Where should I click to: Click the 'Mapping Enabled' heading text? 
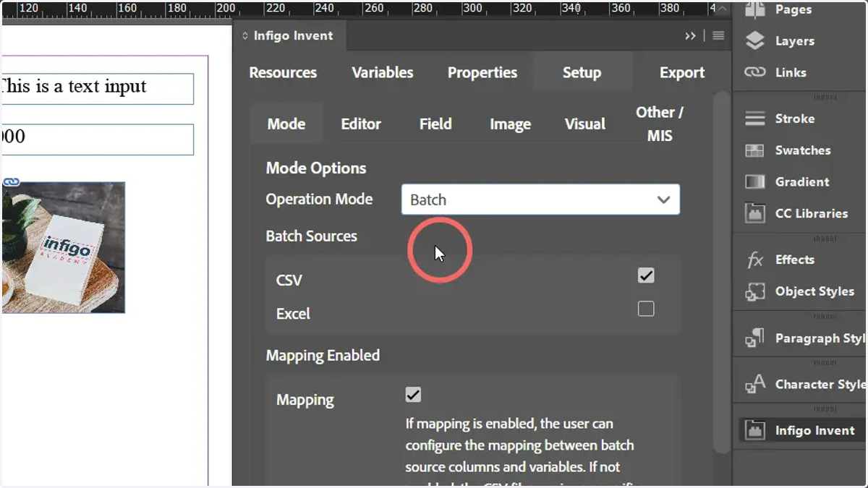(323, 355)
